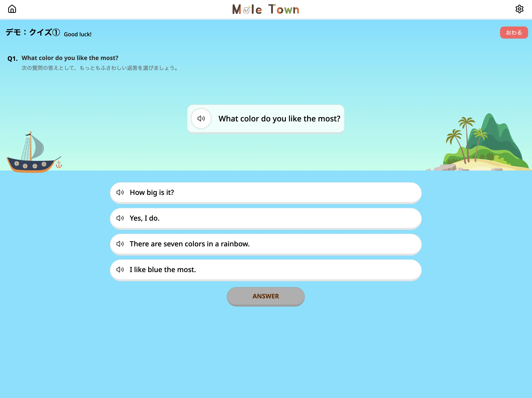Screen dimensions: 532x398
Task: Click the Japanese instruction sentence
Action: (x=100, y=68)
